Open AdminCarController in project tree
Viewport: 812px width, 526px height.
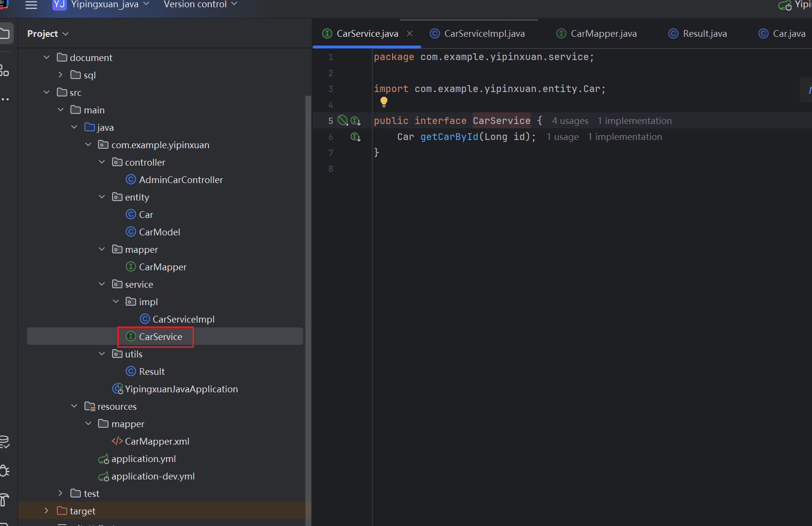pos(180,180)
